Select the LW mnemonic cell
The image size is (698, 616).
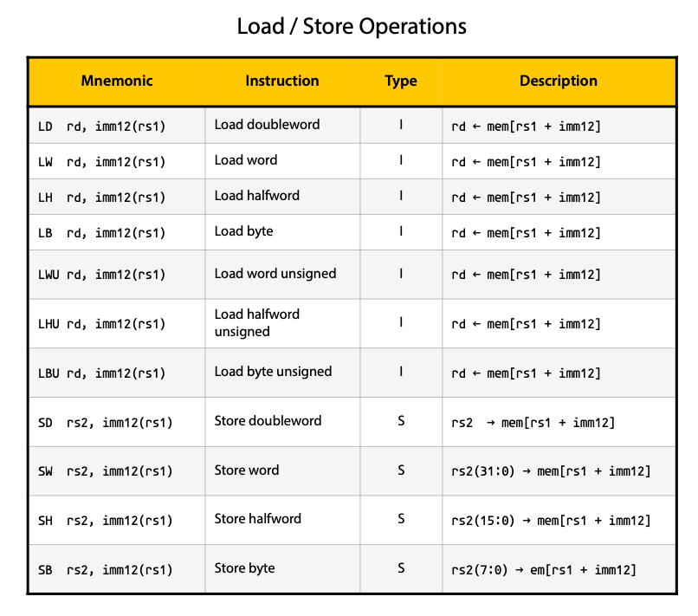(117, 160)
